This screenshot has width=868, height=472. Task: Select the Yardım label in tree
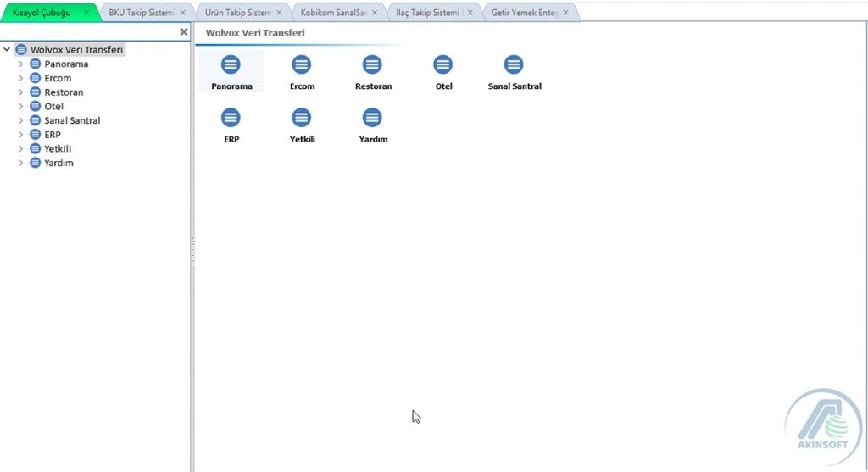coord(58,163)
